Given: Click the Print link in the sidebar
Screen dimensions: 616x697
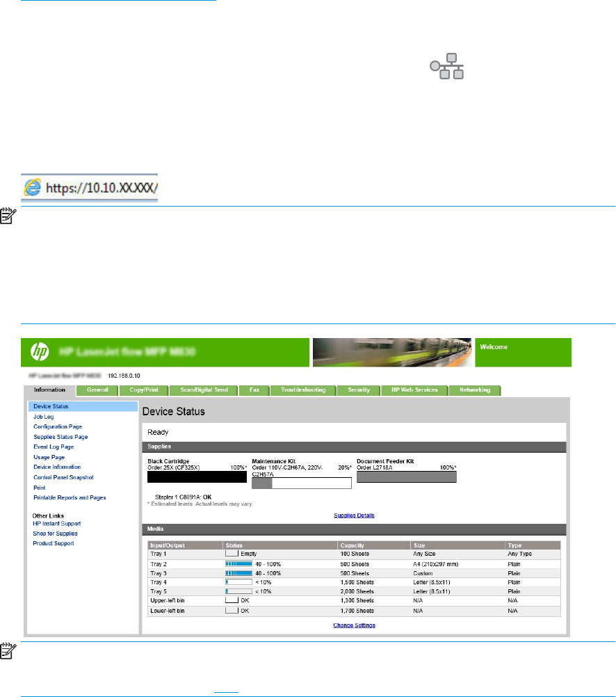Looking at the screenshot, I should pyautogui.click(x=40, y=488).
